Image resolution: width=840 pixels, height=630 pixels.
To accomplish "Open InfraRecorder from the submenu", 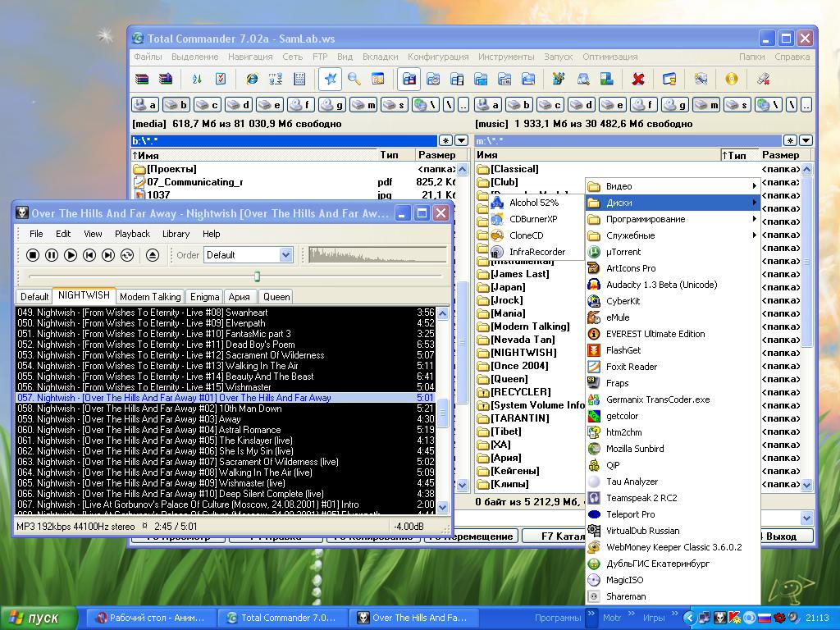I will (x=536, y=252).
